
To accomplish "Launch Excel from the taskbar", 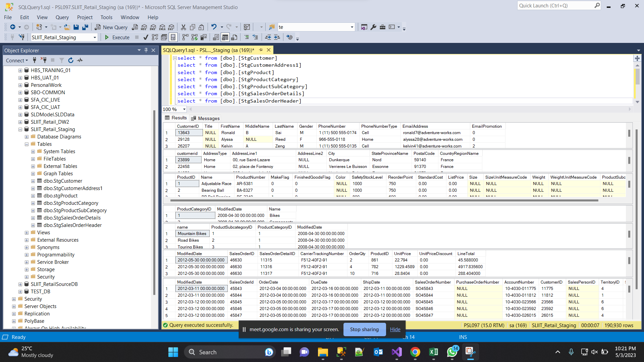I will pyautogui.click(x=433, y=352).
